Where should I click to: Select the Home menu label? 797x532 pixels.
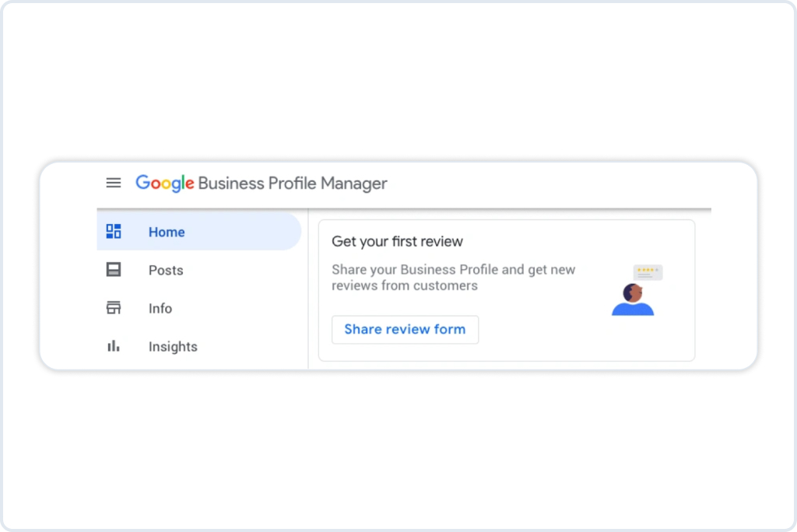coord(167,233)
